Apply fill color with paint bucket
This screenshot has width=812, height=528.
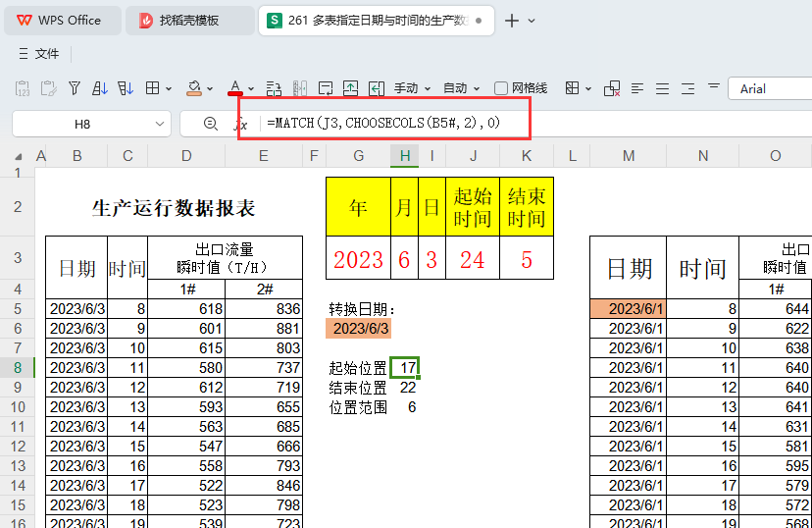(x=194, y=88)
